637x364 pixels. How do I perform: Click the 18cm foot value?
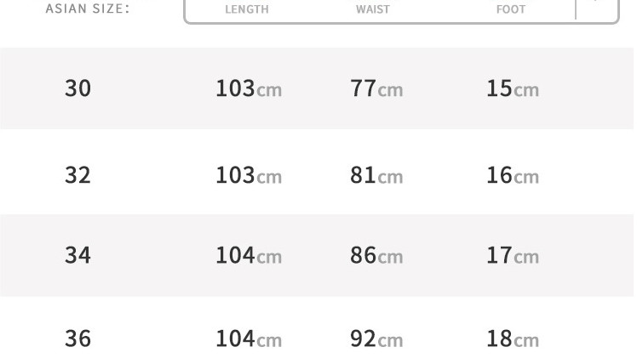[512, 339]
